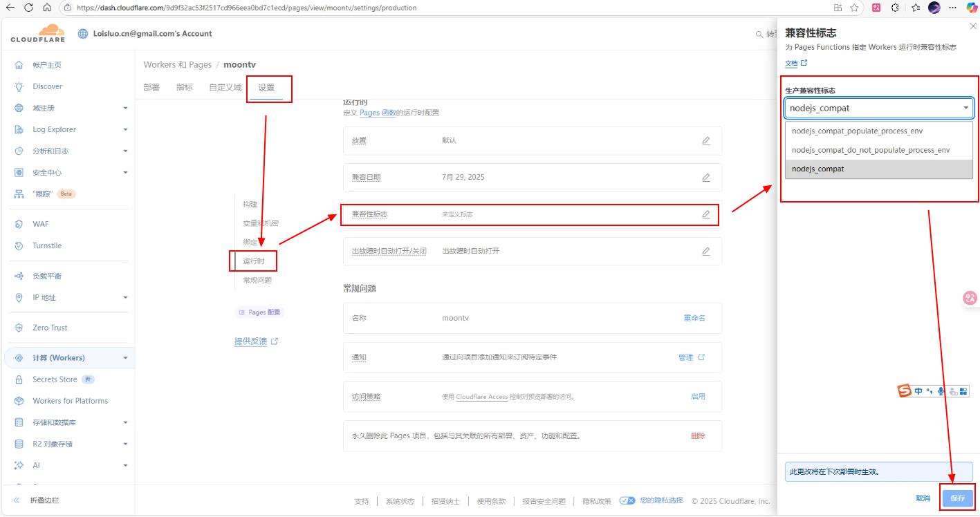Click the browser home icon
This screenshot has height=517, width=980.
tap(46, 8)
